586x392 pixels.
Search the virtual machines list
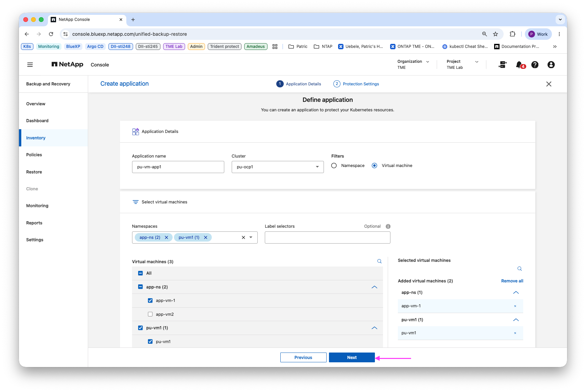click(x=379, y=261)
